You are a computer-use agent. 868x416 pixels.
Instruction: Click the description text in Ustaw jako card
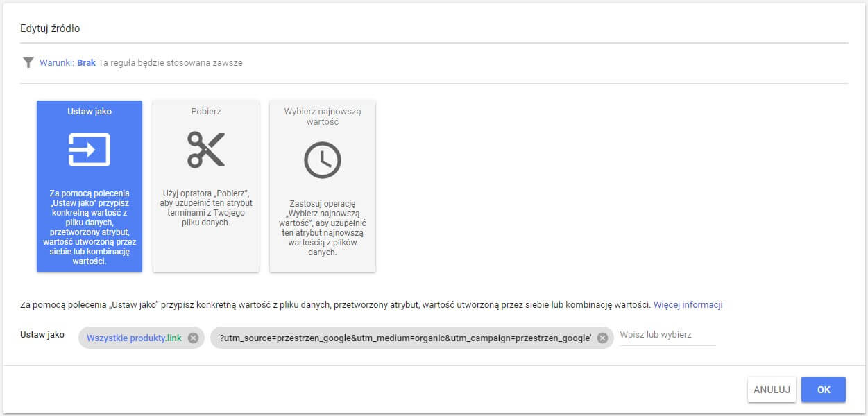[90, 227]
